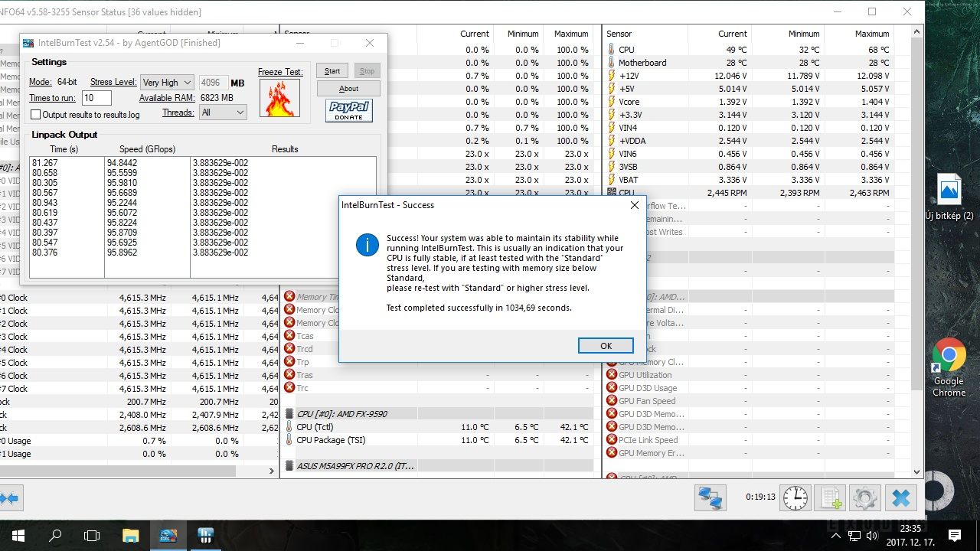Enable Output results to results.log checkbox
Viewport: 980px width, 551px height.
coord(35,115)
